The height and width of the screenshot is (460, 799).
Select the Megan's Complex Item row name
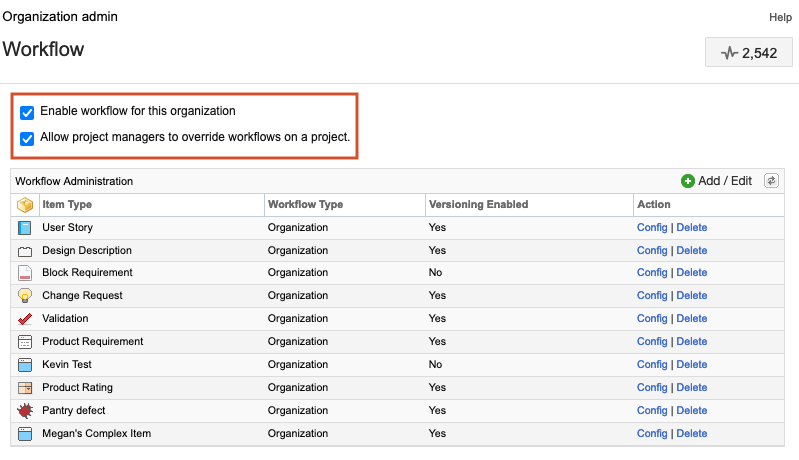(x=96, y=432)
